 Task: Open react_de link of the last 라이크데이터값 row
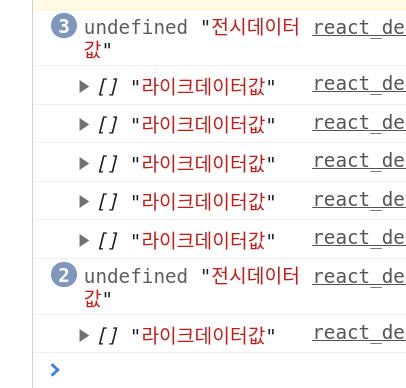click(x=359, y=333)
